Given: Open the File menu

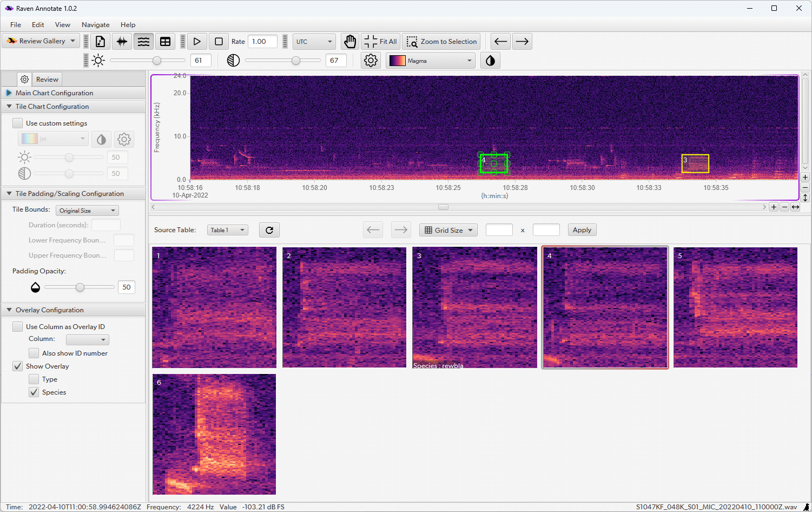Looking at the screenshot, I should [x=16, y=25].
